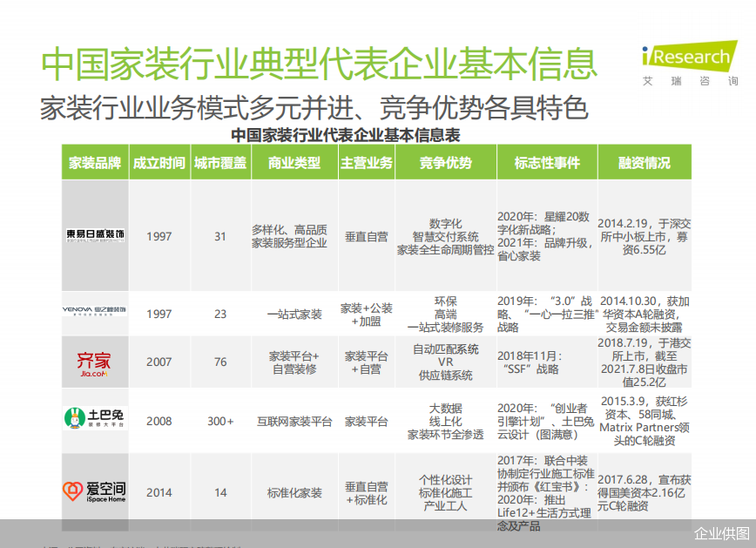This screenshot has width=756, height=548.
Task: Click city coverage value 76
Action: pyautogui.click(x=220, y=362)
